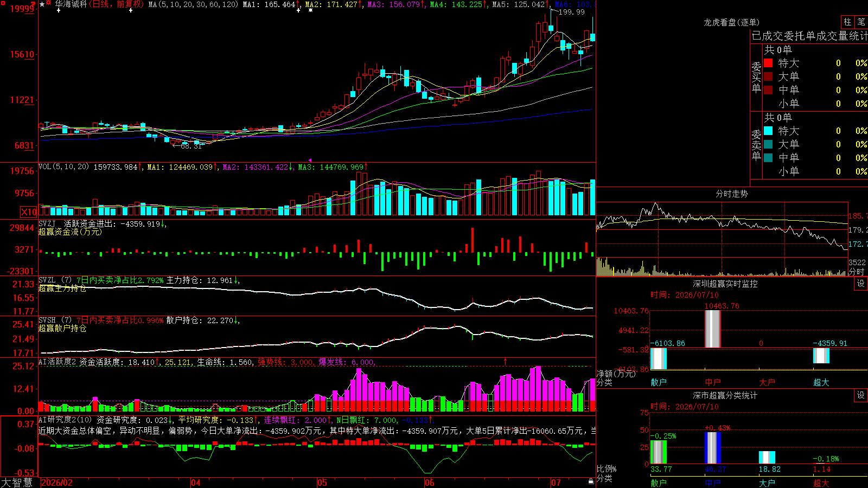Click the snowflake info marker below the MA2 label
Image resolution: width=868 pixels, height=488 pixels.
click(x=310, y=10)
